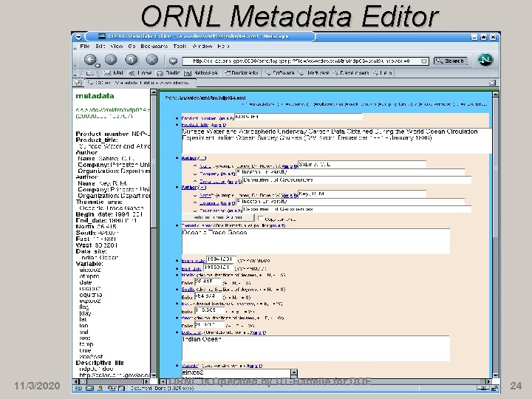Click the Mail icon in status bar
This screenshot has width=532, height=399.
click(89, 388)
